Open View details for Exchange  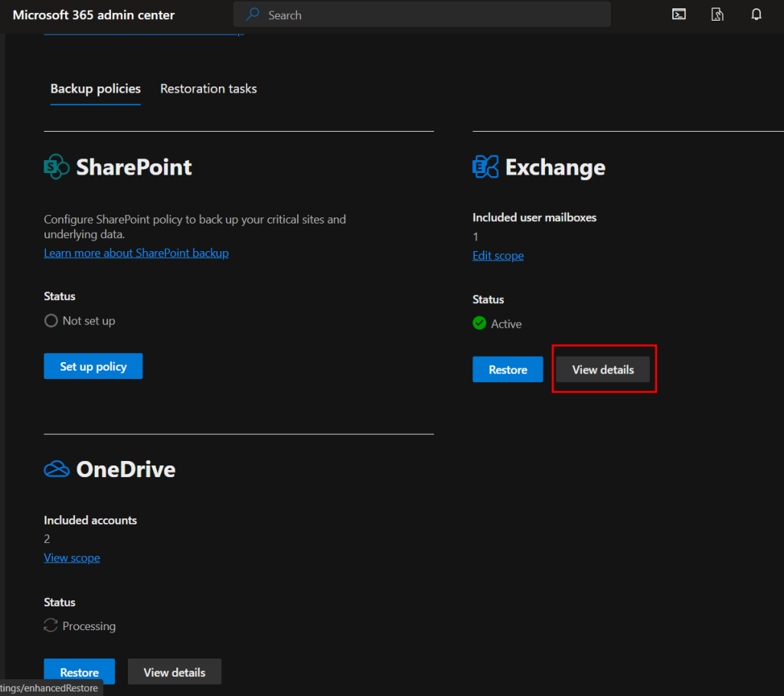tap(603, 369)
